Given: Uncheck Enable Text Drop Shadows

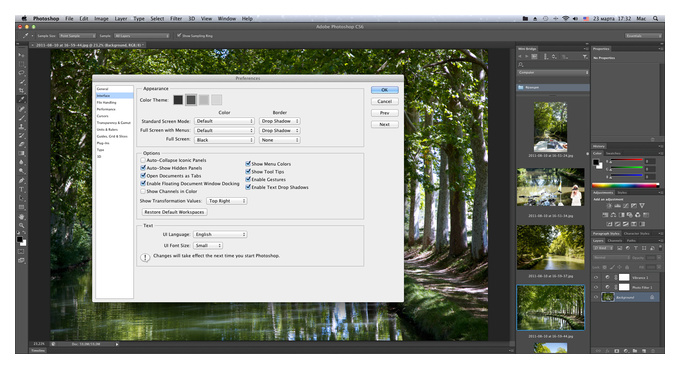Looking at the screenshot, I should point(248,187).
